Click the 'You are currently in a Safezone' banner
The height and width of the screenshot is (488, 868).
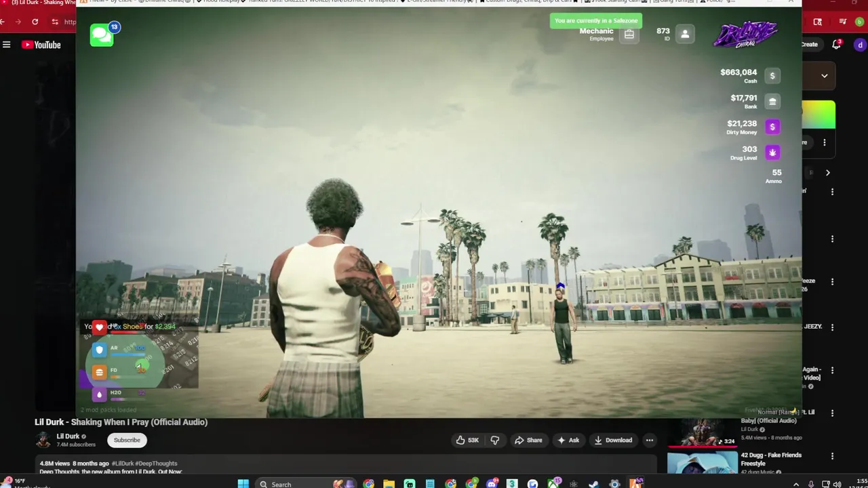pos(596,21)
